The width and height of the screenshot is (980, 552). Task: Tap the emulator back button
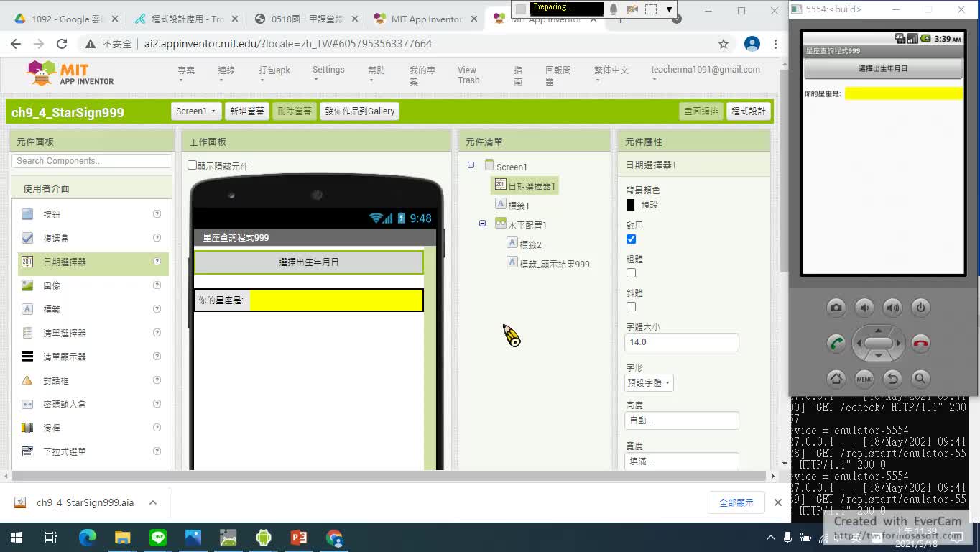[x=892, y=378]
